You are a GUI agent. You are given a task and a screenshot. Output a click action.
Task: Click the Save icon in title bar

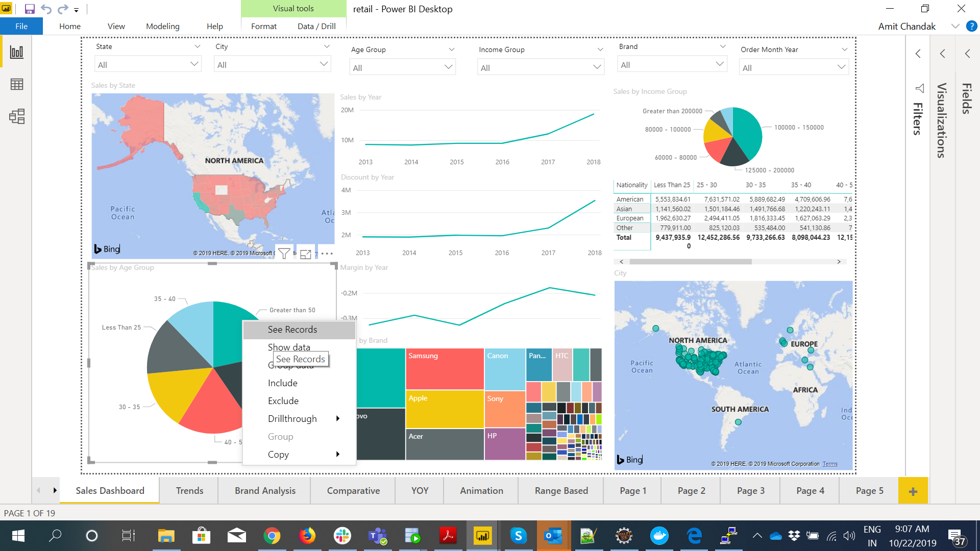(x=30, y=9)
